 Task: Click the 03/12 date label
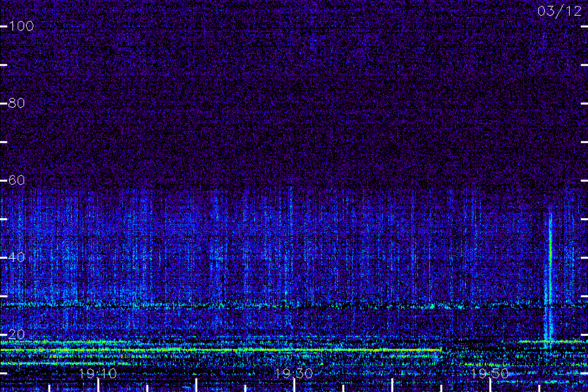tap(559, 11)
